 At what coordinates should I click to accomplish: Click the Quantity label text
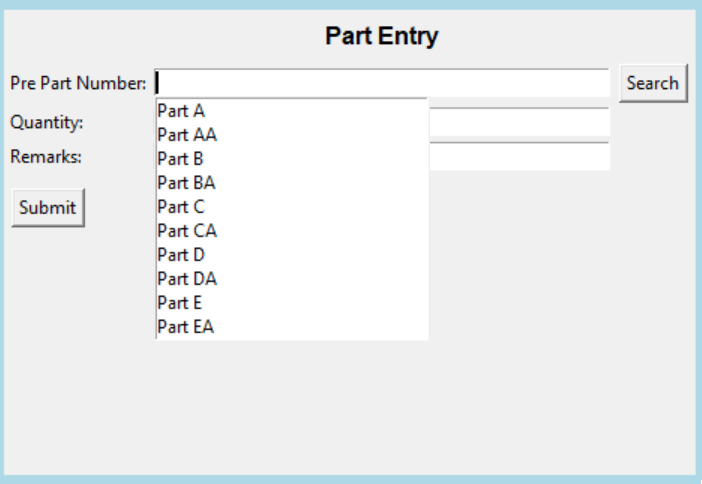[47, 122]
